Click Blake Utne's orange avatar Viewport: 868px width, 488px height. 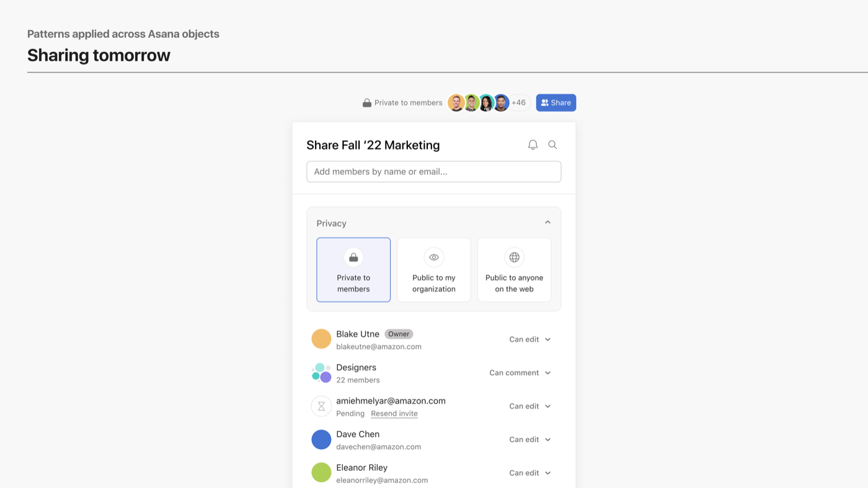[x=321, y=339]
